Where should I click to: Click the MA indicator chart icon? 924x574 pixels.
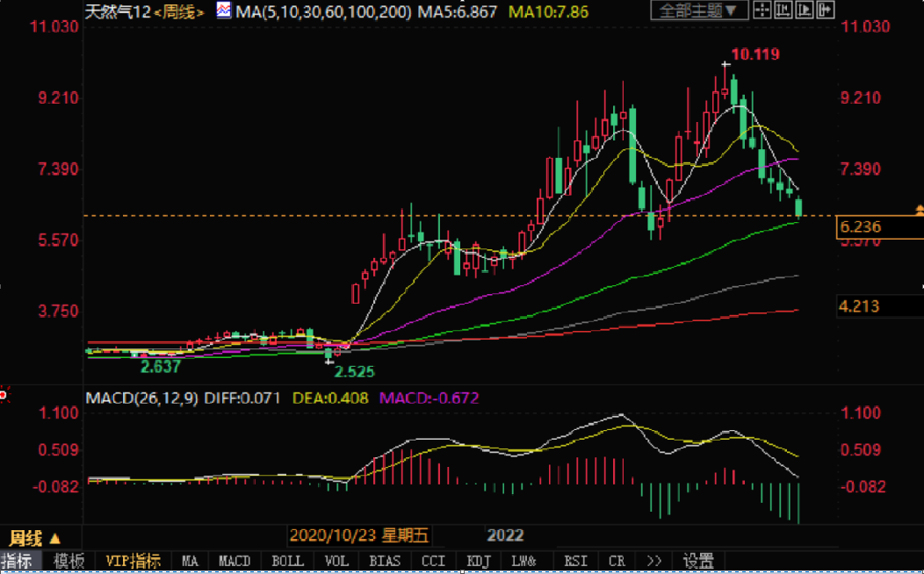click(223, 11)
